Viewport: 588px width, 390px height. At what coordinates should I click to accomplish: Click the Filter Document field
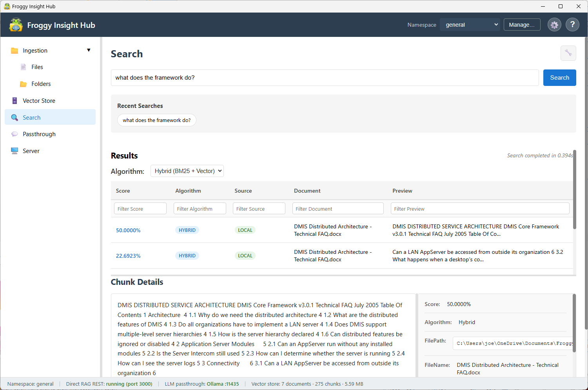click(x=338, y=209)
